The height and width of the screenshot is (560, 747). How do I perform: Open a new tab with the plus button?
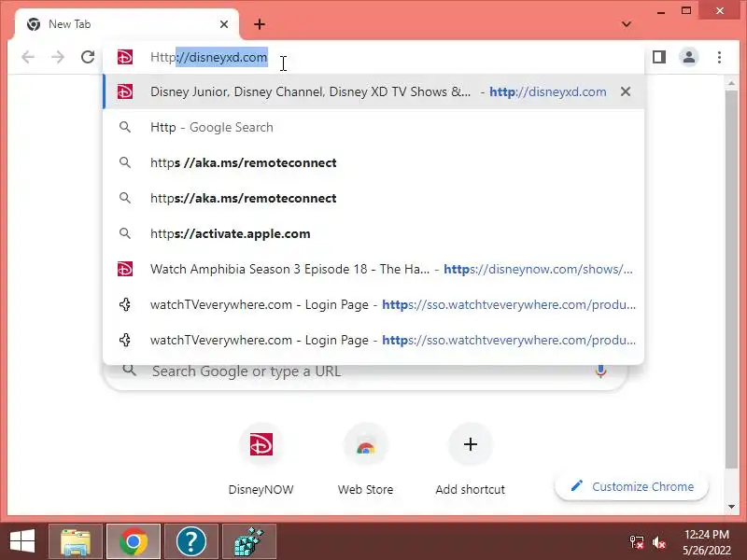coord(260,24)
